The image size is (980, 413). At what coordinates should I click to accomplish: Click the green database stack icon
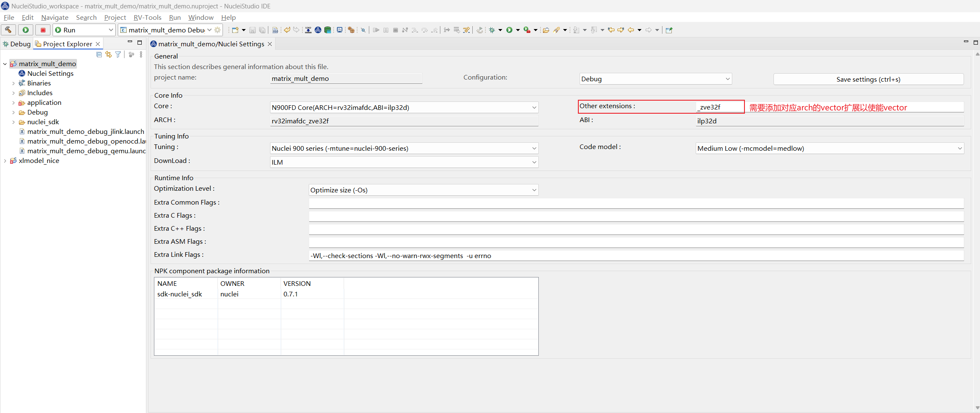point(328,30)
